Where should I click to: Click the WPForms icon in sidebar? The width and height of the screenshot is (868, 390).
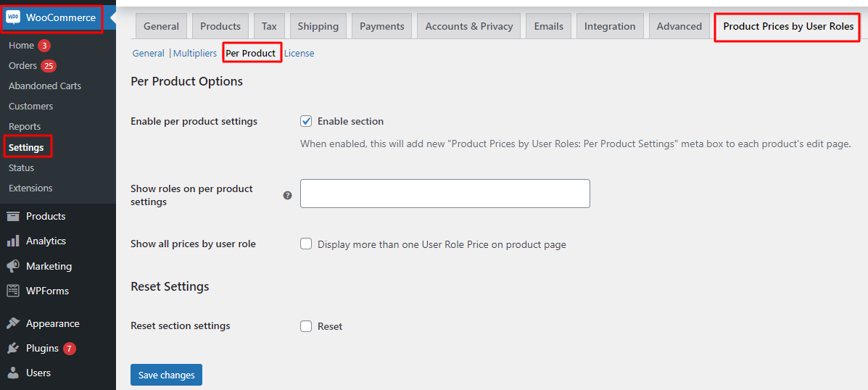(x=13, y=291)
